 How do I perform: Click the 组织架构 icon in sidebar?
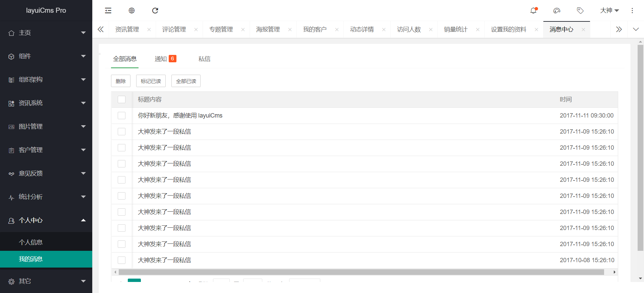click(11, 80)
